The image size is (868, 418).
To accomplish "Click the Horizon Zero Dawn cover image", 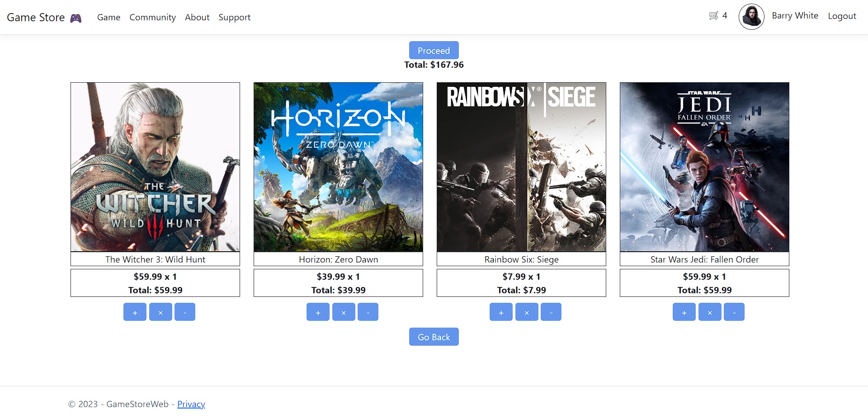I will [338, 167].
